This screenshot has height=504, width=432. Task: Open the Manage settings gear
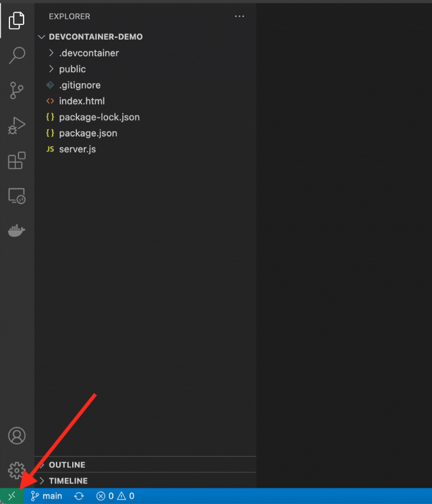point(17,470)
